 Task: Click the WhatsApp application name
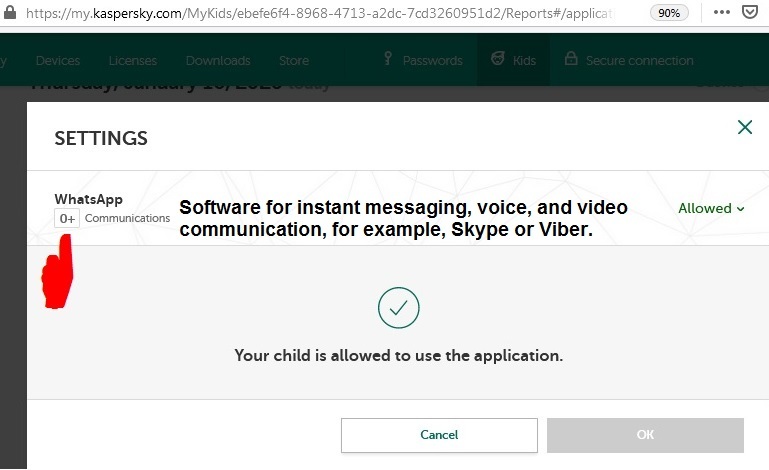coord(88,199)
